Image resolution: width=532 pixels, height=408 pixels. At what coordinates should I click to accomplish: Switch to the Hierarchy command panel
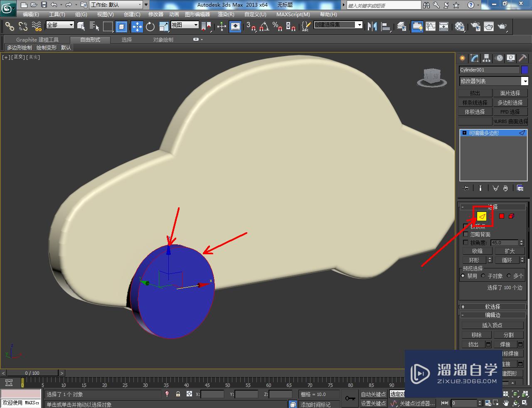(486, 58)
